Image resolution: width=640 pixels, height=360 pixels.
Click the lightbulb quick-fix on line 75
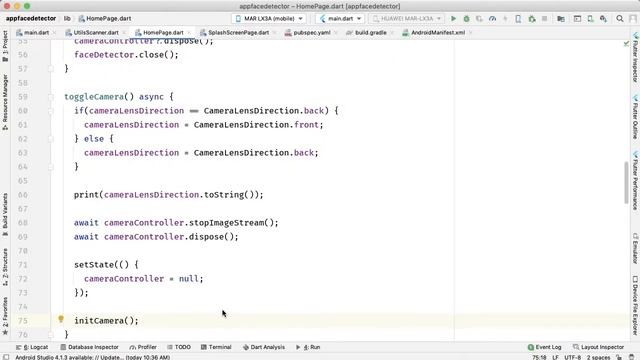click(61, 319)
